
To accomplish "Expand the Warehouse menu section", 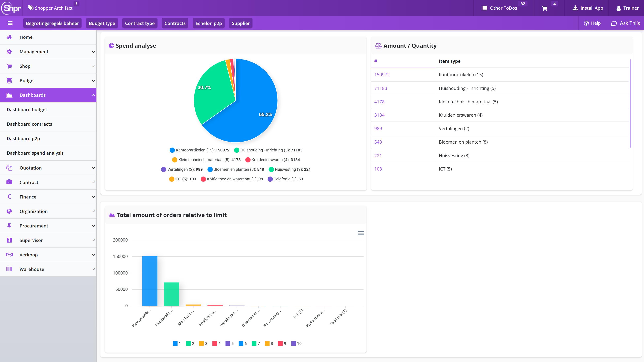I will pyautogui.click(x=48, y=269).
